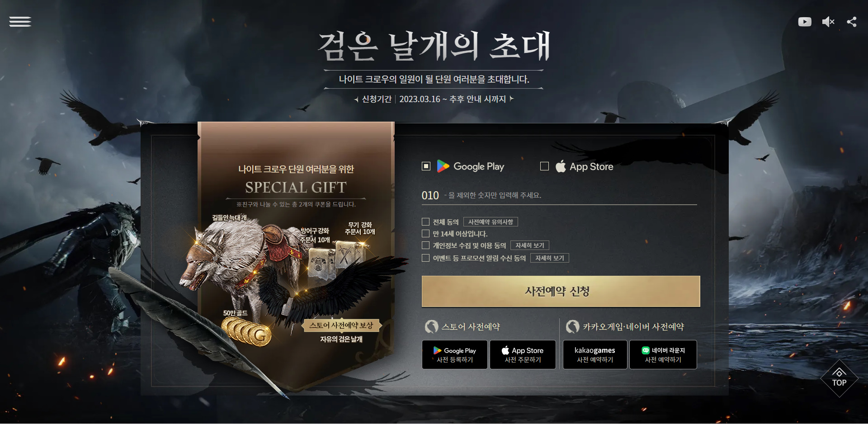This screenshot has width=868, height=424.
Task: Click the Google Play logo icon
Action: pyautogui.click(x=443, y=166)
